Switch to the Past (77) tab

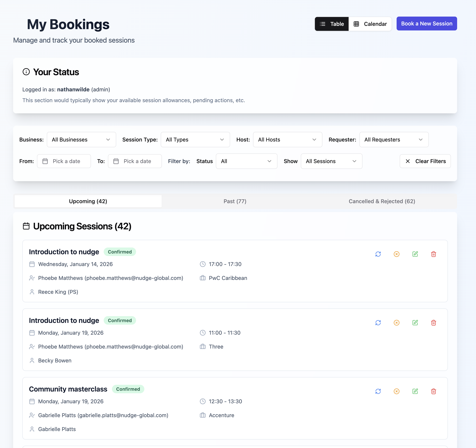pyautogui.click(x=235, y=201)
